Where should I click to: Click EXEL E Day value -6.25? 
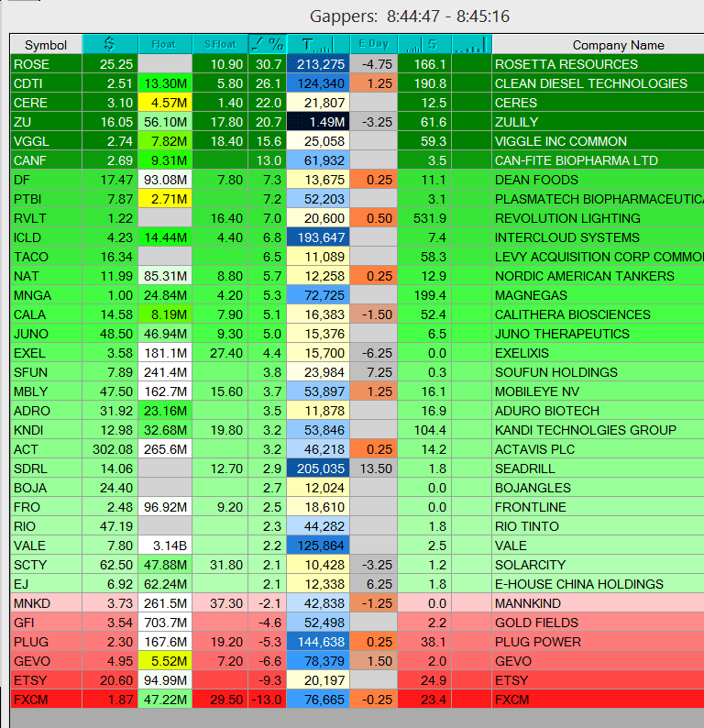point(374,353)
